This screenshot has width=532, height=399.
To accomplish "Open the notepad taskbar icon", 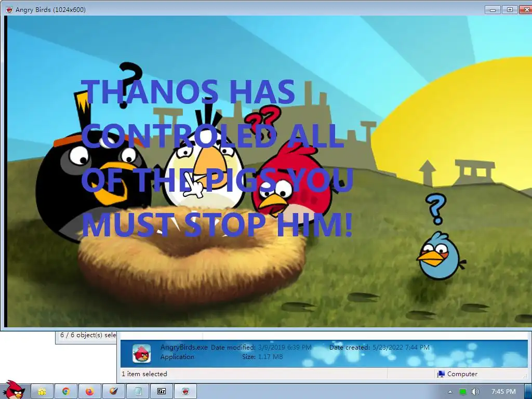I will [x=138, y=392].
